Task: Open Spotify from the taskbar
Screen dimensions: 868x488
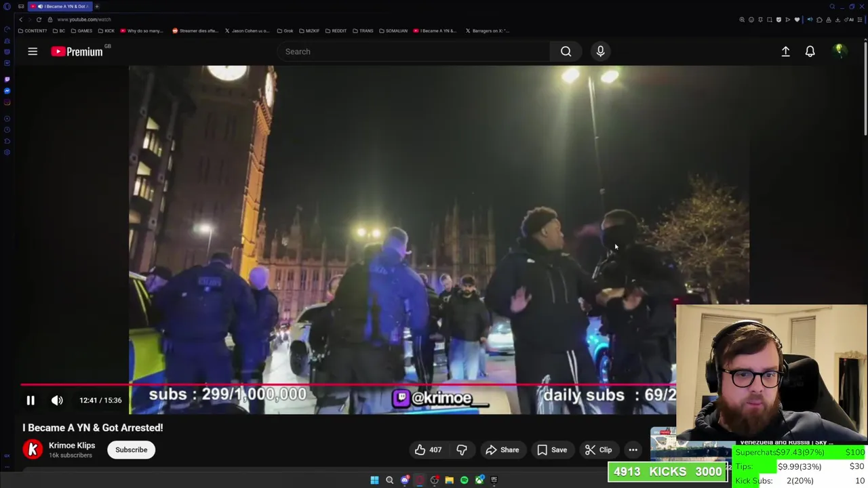Action: (464, 480)
